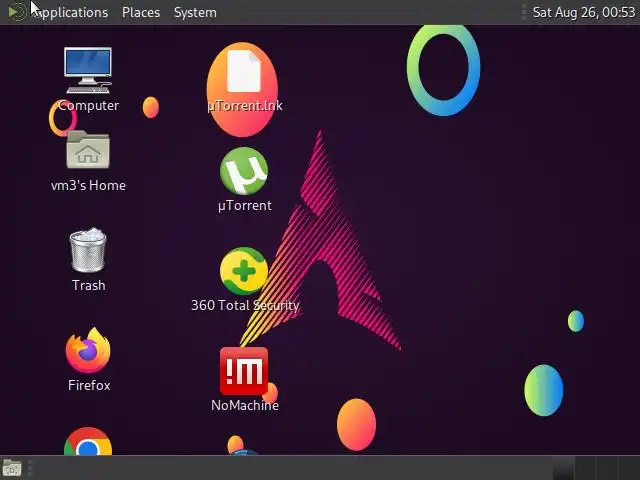Click the 'NoMachine' text label
The height and width of the screenshot is (480, 640).
point(245,405)
